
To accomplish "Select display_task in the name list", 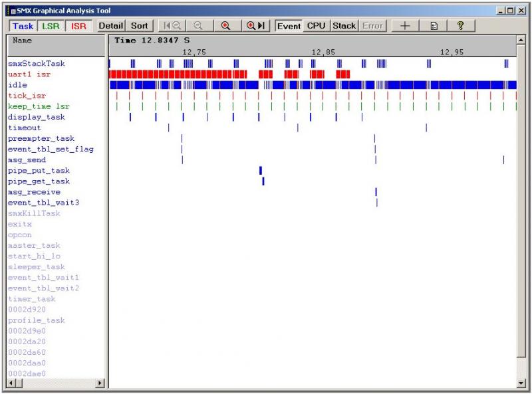I will click(37, 117).
